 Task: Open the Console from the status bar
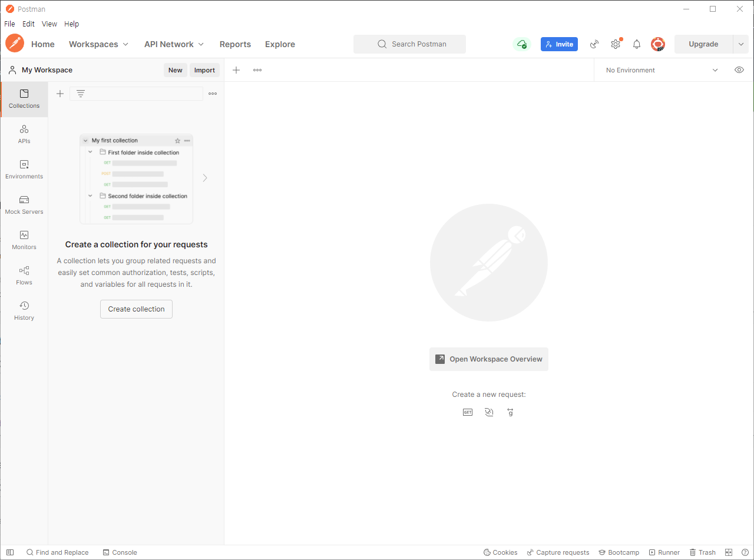pyautogui.click(x=120, y=552)
